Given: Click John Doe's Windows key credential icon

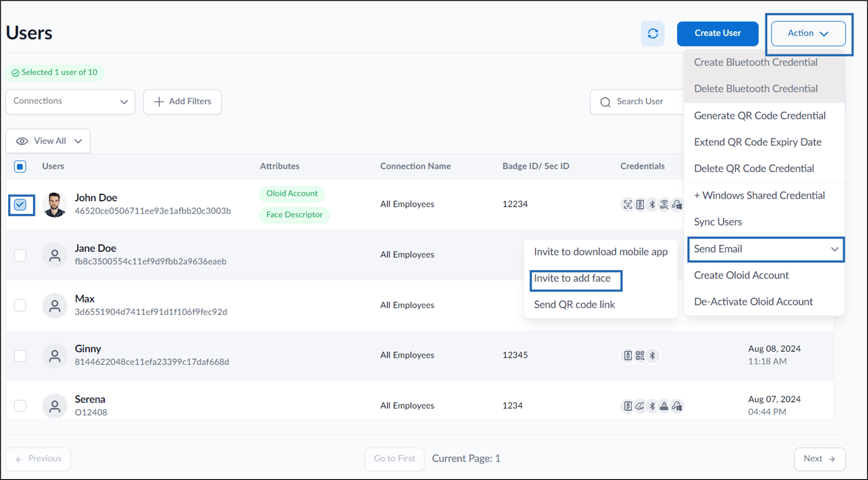Looking at the screenshot, I should pos(677,204).
